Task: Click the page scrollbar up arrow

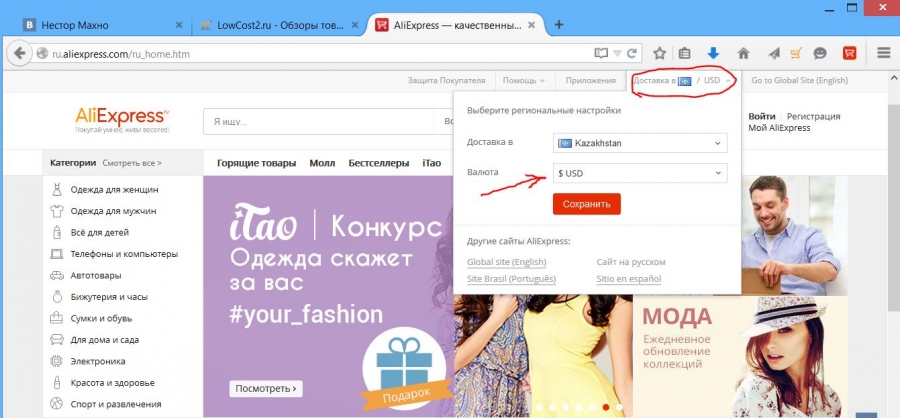Action: pyautogui.click(x=894, y=79)
